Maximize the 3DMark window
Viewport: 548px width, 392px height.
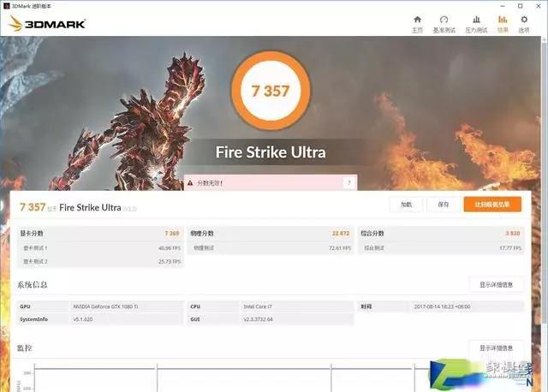(521, 6)
